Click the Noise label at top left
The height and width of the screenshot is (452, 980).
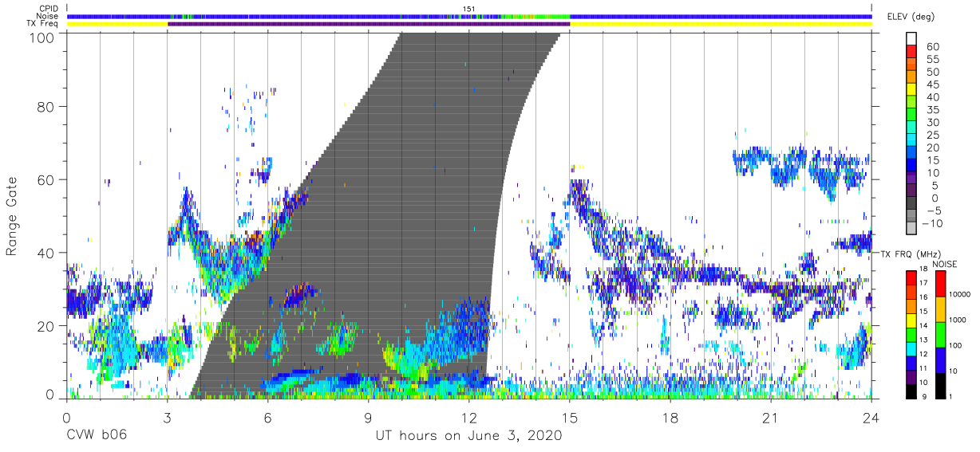point(47,16)
